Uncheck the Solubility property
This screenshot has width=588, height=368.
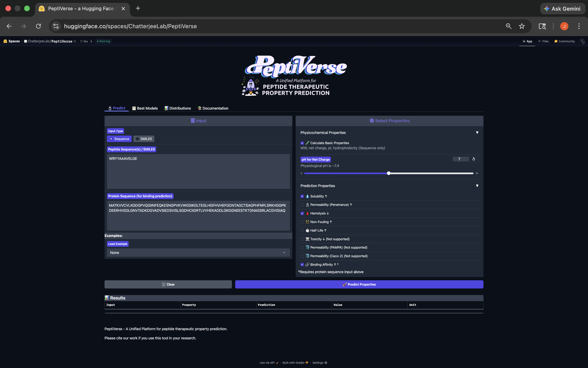(302, 196)
